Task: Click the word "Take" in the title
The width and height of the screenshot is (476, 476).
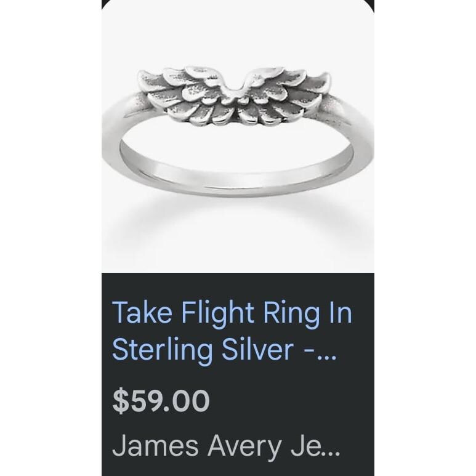Action: (142, 312)
